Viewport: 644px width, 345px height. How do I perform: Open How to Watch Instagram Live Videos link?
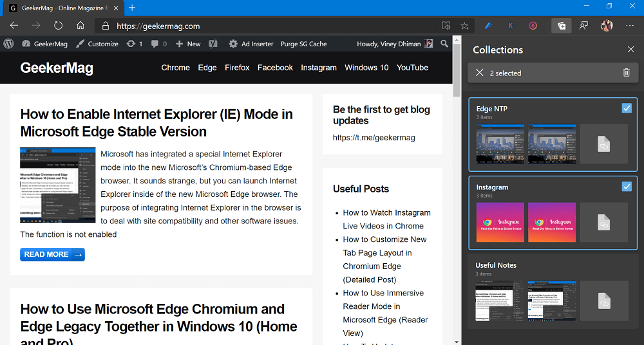[387, 219]
